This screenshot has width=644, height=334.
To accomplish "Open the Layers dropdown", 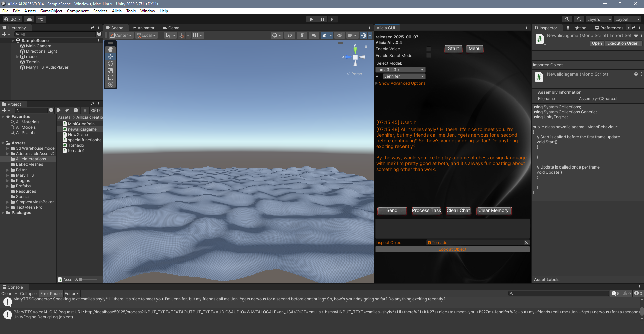I will (599, 19).
